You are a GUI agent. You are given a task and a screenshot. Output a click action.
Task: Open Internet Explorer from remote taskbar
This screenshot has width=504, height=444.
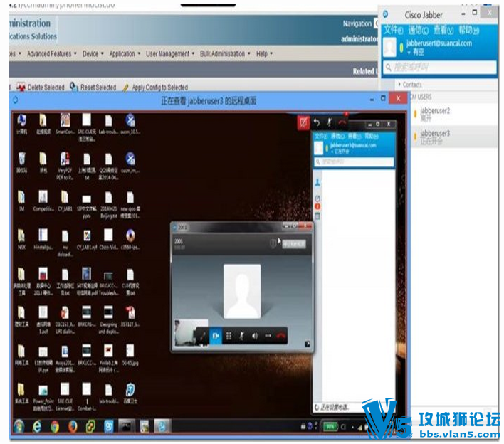37,427
